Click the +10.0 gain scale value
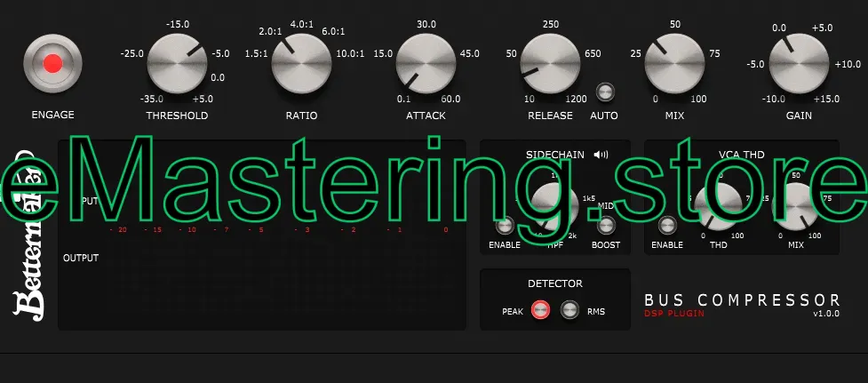This screenshot has width=868, height=383. [x=848, y=64]
